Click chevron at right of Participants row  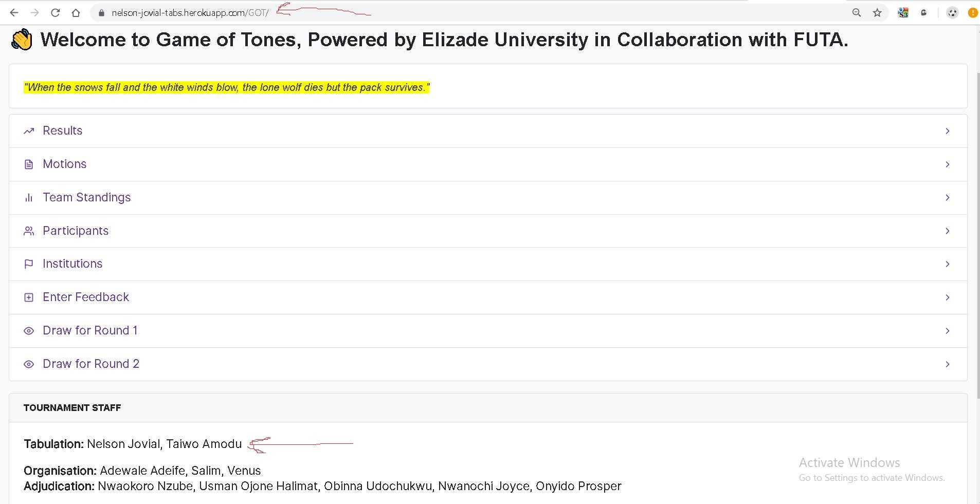[x=947, y=231]
